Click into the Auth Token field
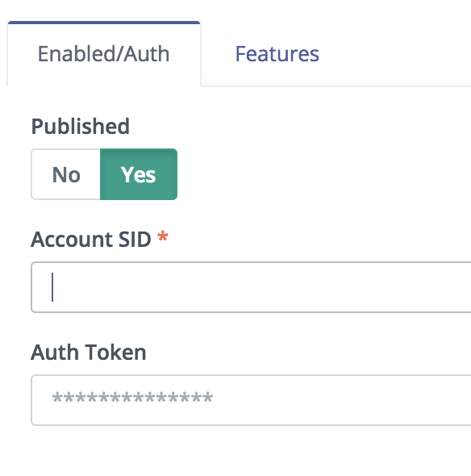This screenshot has width=471, height=476. coord(251,400)
